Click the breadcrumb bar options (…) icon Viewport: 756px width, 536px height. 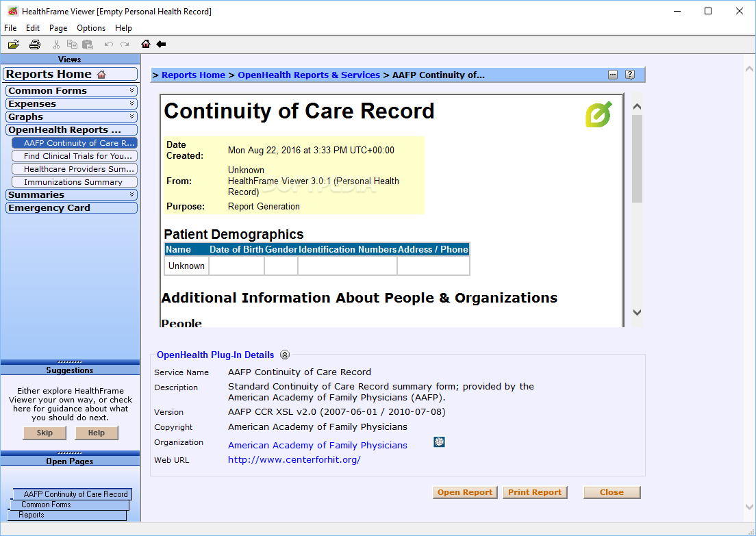613,75
